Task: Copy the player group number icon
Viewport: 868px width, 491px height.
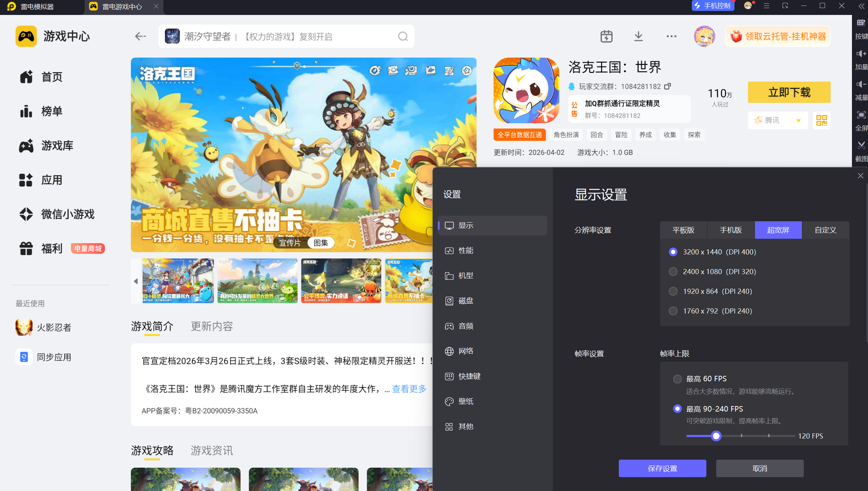Action: click(667, 86)
